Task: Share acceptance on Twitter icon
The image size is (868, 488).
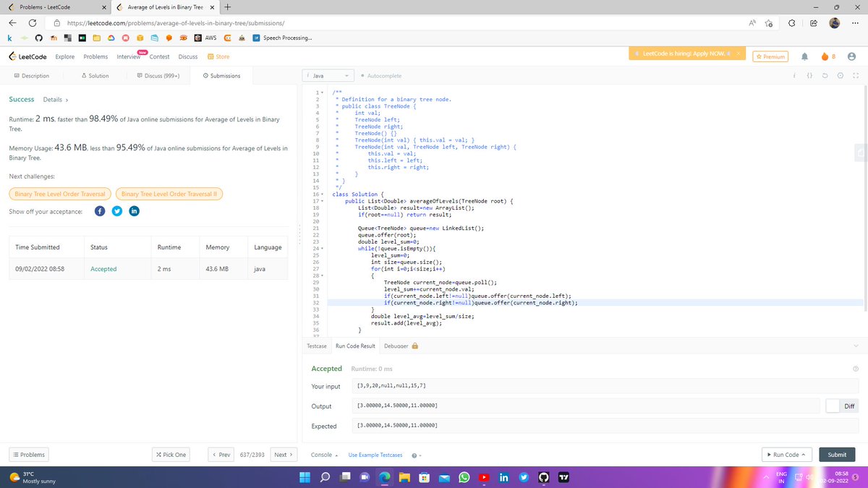Action: (116, 211)
